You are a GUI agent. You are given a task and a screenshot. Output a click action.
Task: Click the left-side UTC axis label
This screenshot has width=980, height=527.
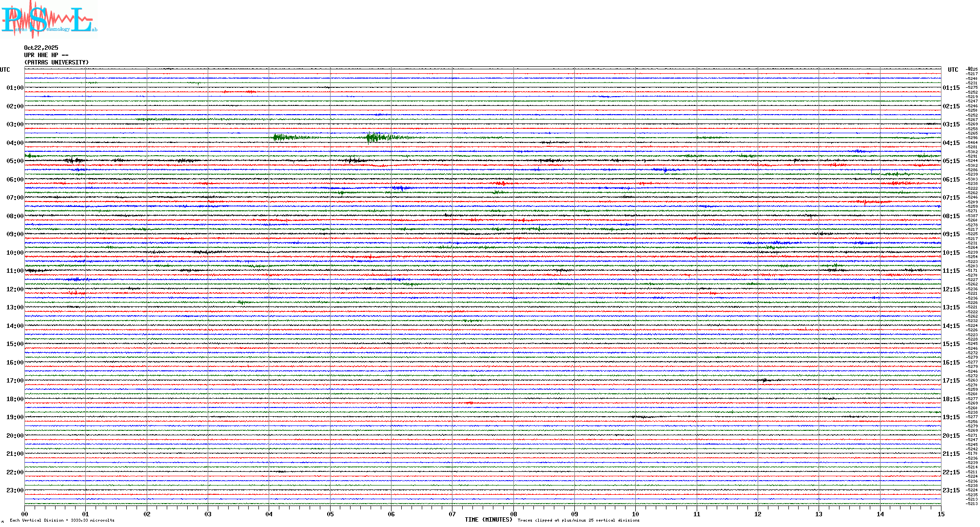coord(5,70)
